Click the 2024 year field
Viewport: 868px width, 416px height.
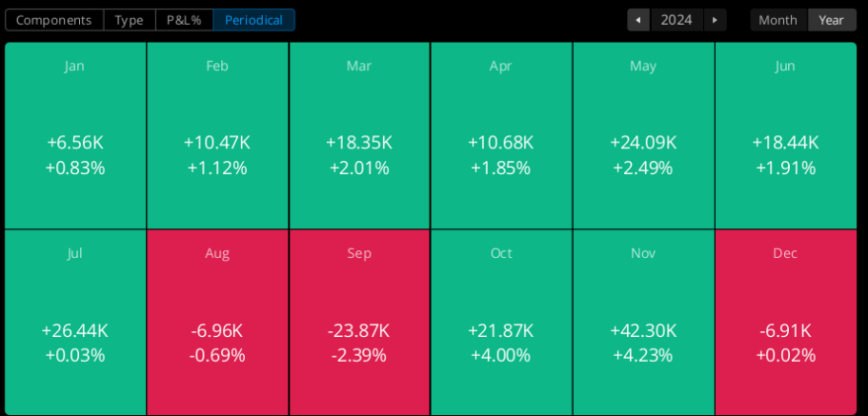(676, 20)
